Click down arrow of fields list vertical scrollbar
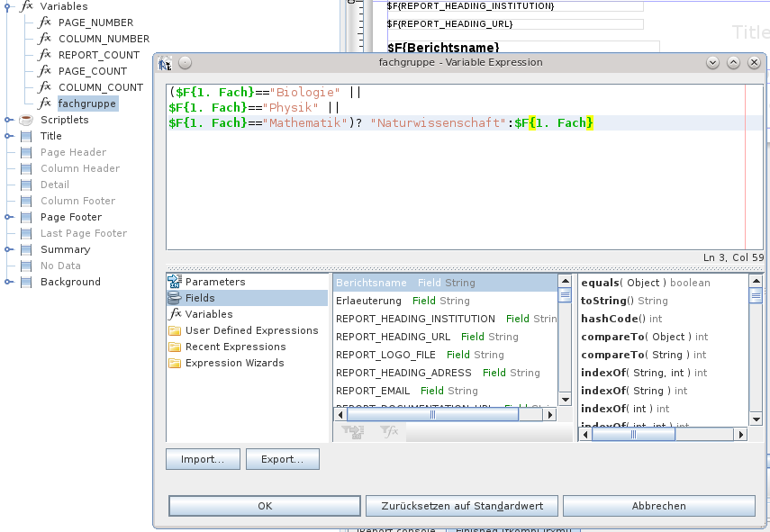Viewport: 770px width, 532px height. pos(566,400)
